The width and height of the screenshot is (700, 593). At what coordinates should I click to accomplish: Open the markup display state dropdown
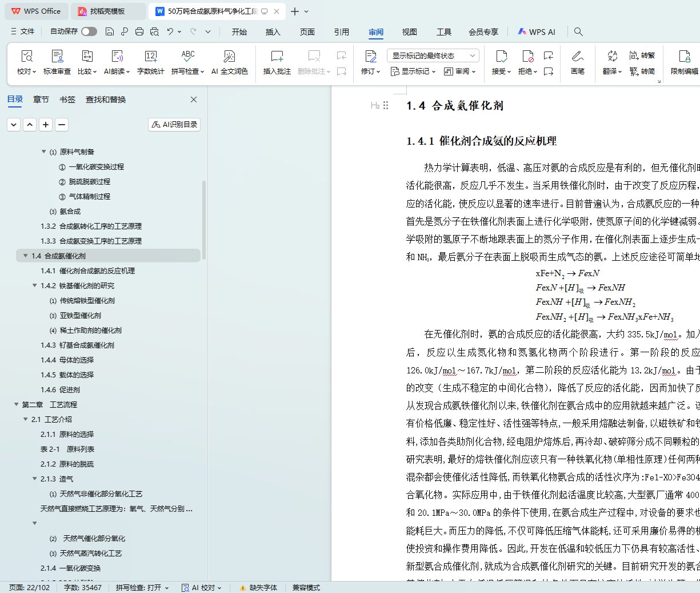pyautogui.click(x=433, y=55)
